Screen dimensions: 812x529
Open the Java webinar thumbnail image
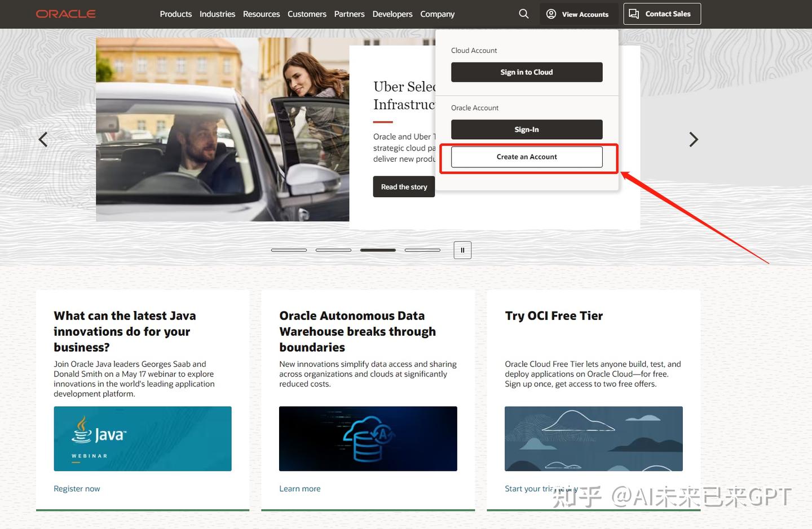(x=143, y=439)
